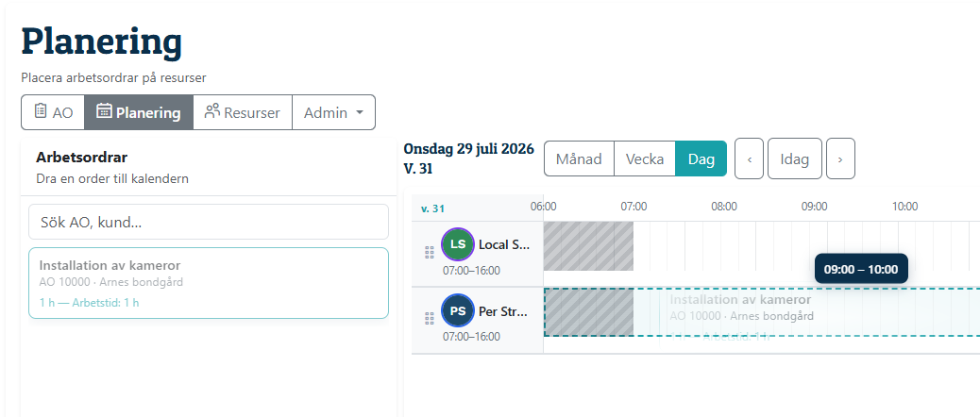Go to next day with right chevron
980x417 pixels.
pyautogui.click(x=840, y=158)
